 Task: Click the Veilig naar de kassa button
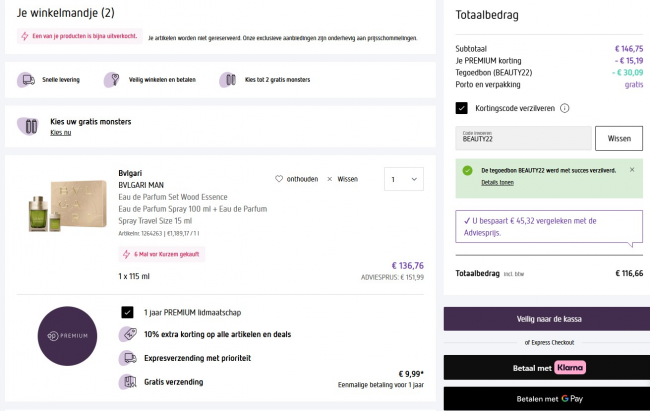pos(543,319)
